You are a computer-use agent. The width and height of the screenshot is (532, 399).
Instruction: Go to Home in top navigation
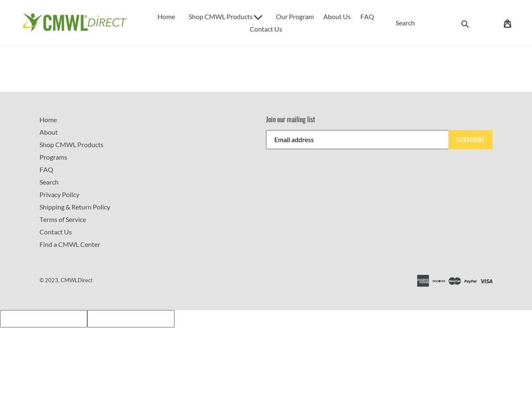[166, 17]
